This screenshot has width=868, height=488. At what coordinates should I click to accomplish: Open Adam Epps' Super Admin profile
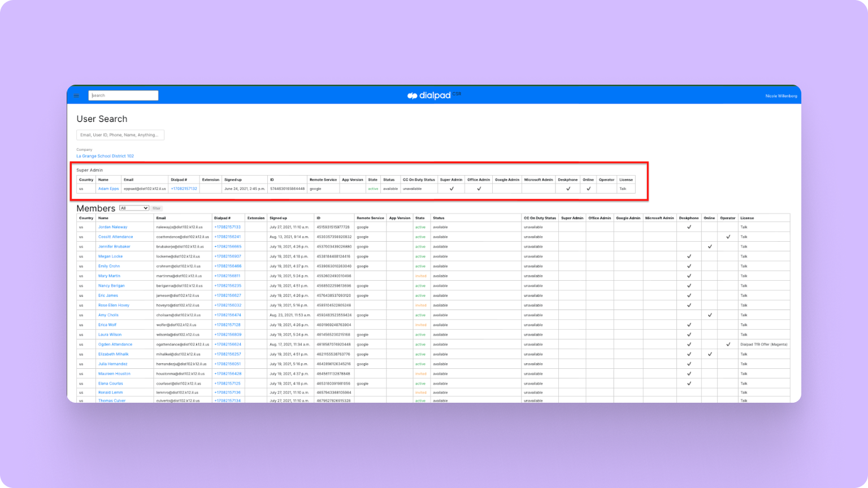tap(108, 189)
